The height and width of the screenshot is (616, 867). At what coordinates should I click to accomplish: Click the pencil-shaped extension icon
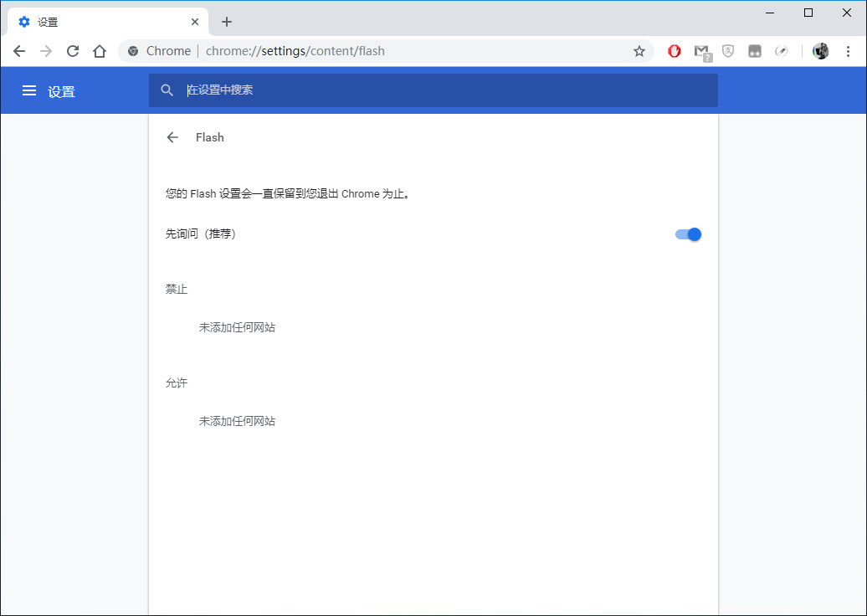pos(782,51)
